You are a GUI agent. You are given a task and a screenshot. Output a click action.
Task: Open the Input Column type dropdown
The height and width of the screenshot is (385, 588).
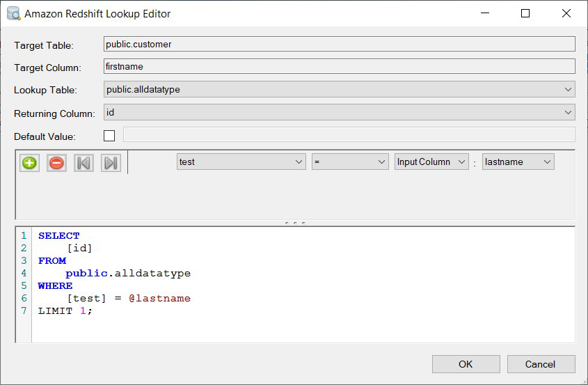pos(431,162)
